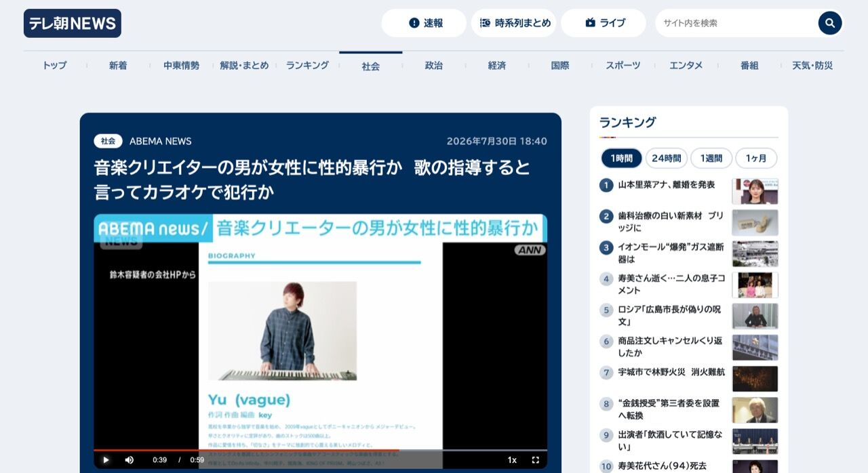Go to 解説・まとめ navigation tab
The image size is (868, 473).
tap(244, 66)
